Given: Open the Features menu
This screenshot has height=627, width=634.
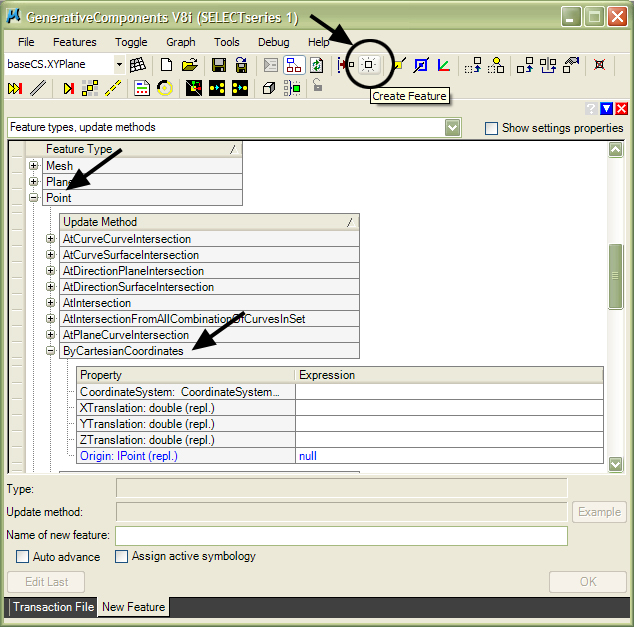Looking at the screenshot, I should tap(75, 42).
